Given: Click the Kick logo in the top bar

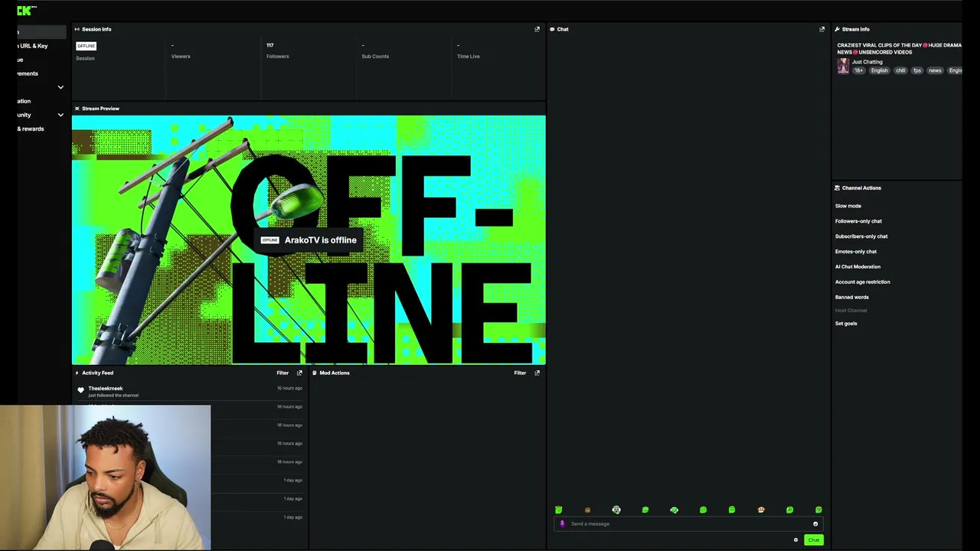Looking at the screenshot, I should [x=25, y=11].
